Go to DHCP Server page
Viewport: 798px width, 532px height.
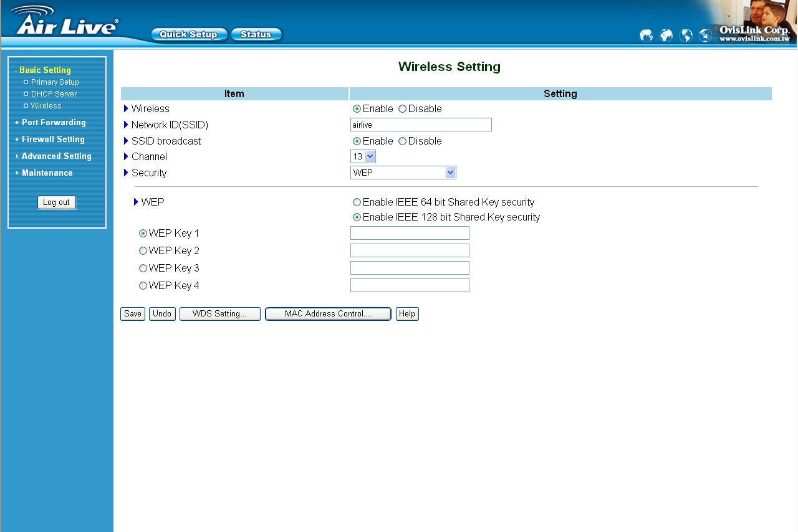click(x=54, y=94)
